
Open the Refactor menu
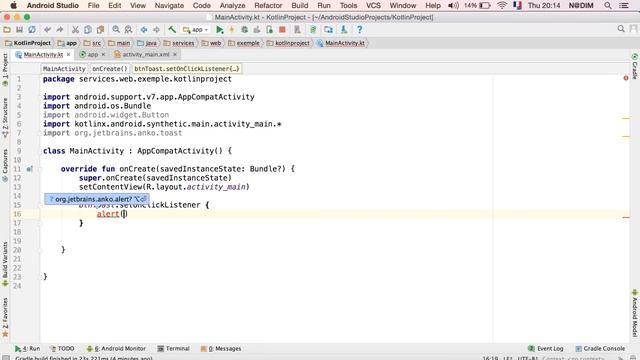coord(268,5)
